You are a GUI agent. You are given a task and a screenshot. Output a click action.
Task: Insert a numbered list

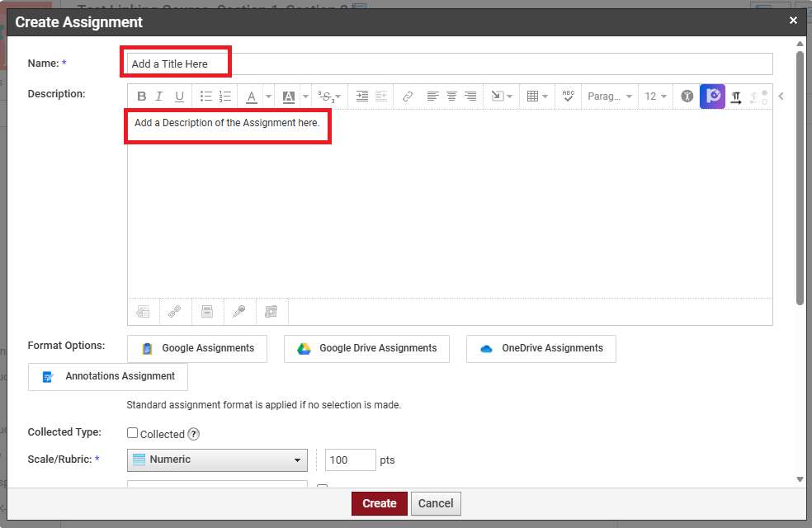[x=225, y=97]
